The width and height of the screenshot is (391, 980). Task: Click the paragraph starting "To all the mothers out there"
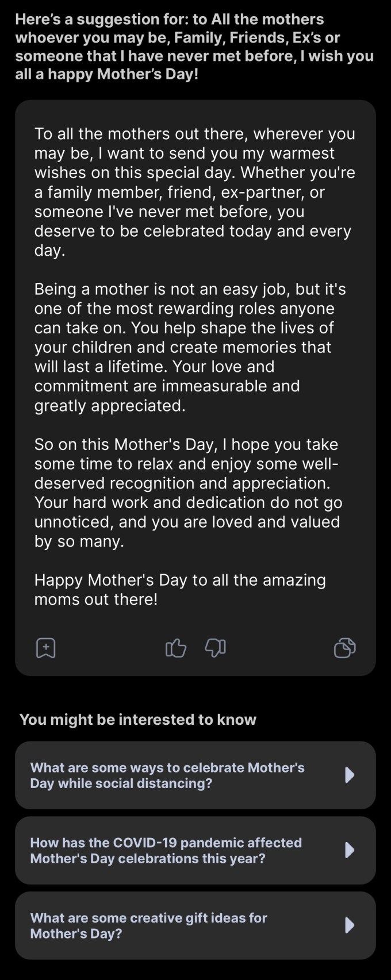(x=194, y=192)
